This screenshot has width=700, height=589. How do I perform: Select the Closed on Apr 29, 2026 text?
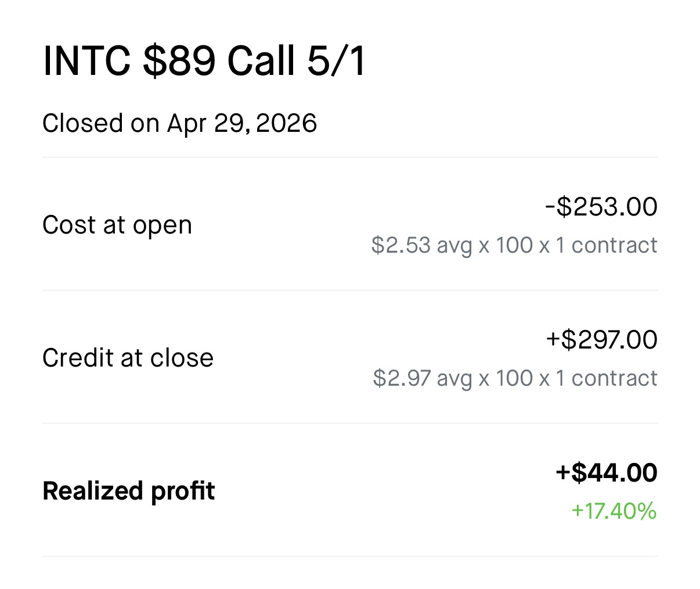click(x=180, y=124)
